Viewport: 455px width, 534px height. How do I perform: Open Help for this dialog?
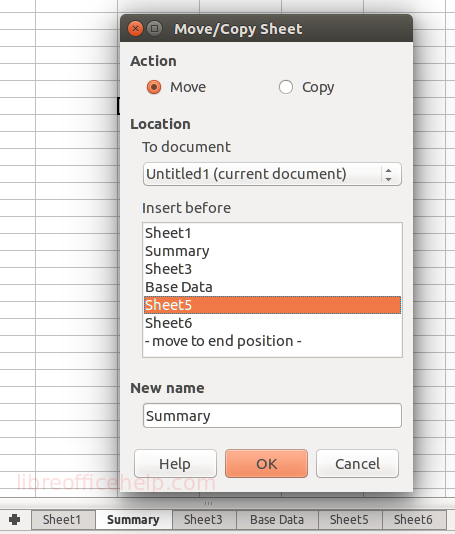tap(175, 464)
